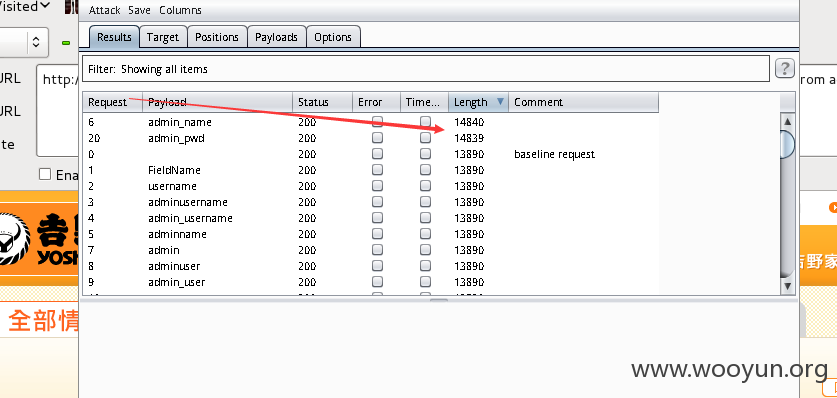
Task: Click the URL text field in background window
Action: [x=59, y=110]
